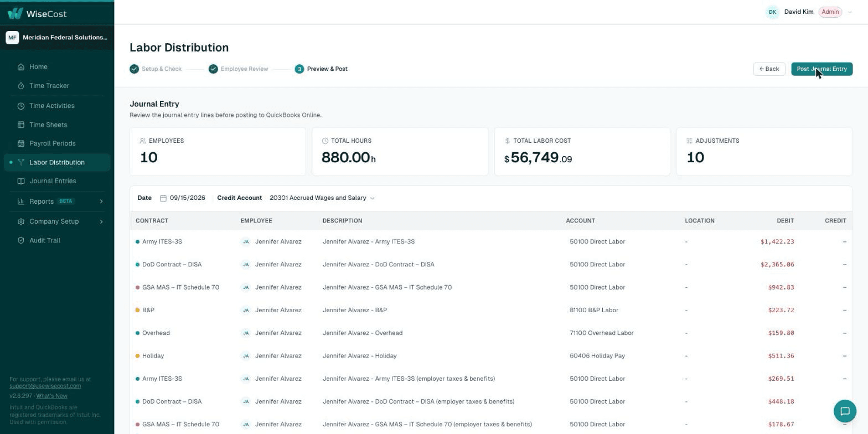Select the Time Activities clock icon
Image resolution: width=868 pixels, height=434 pixels.
(21, 106)
